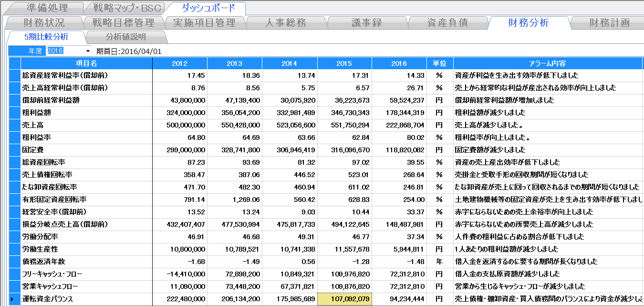This screenshot has width=644, height=306.
Task: Select the 資産負債 tab
Action: coord(447,23)
